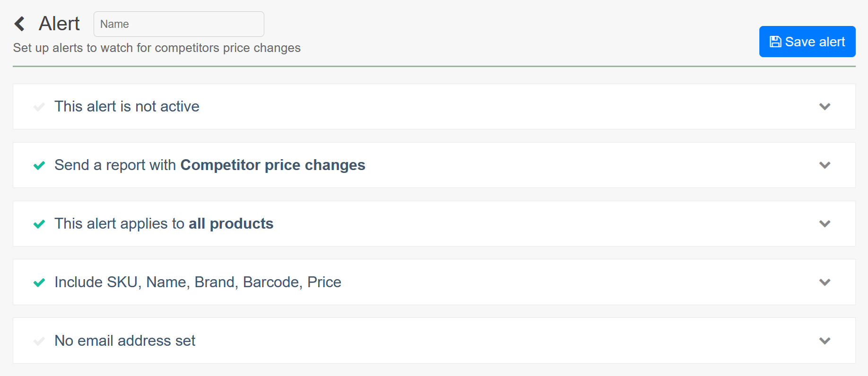Expand the 'Competitor price changes' report chevron

825,165
